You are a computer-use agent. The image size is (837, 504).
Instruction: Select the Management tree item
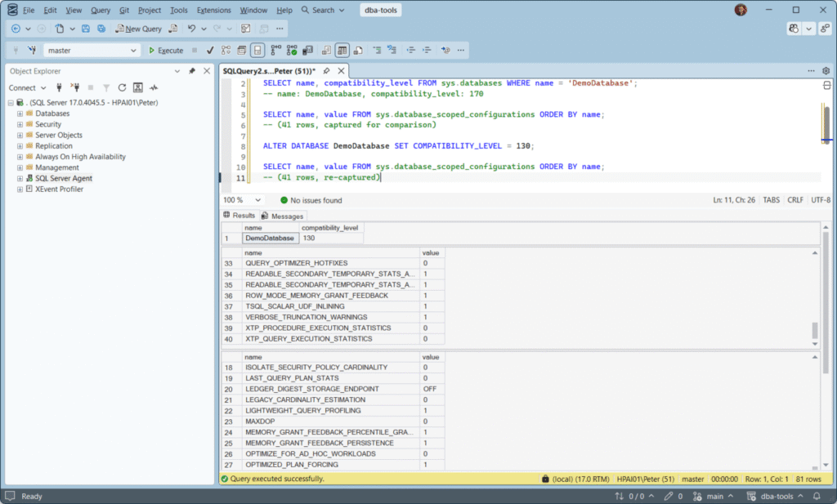(56, 167)
